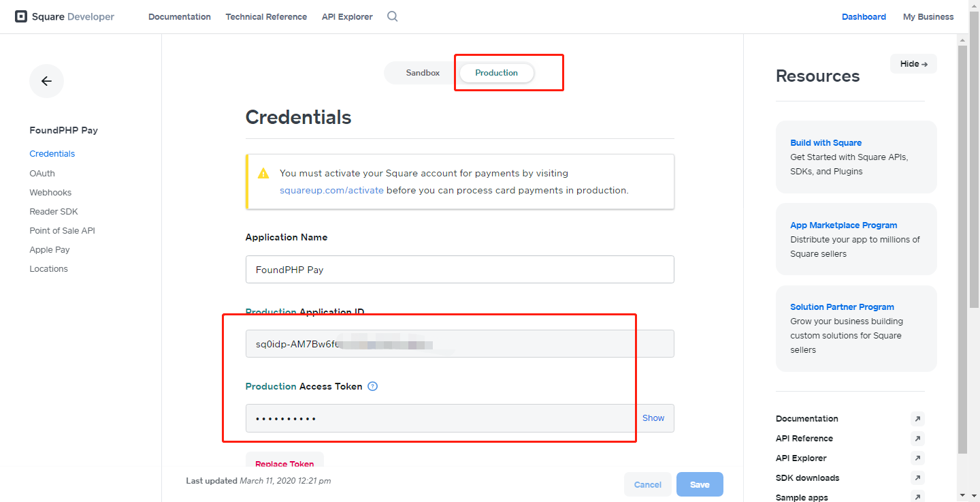Hide the Resources panel

tap(913, 64)
